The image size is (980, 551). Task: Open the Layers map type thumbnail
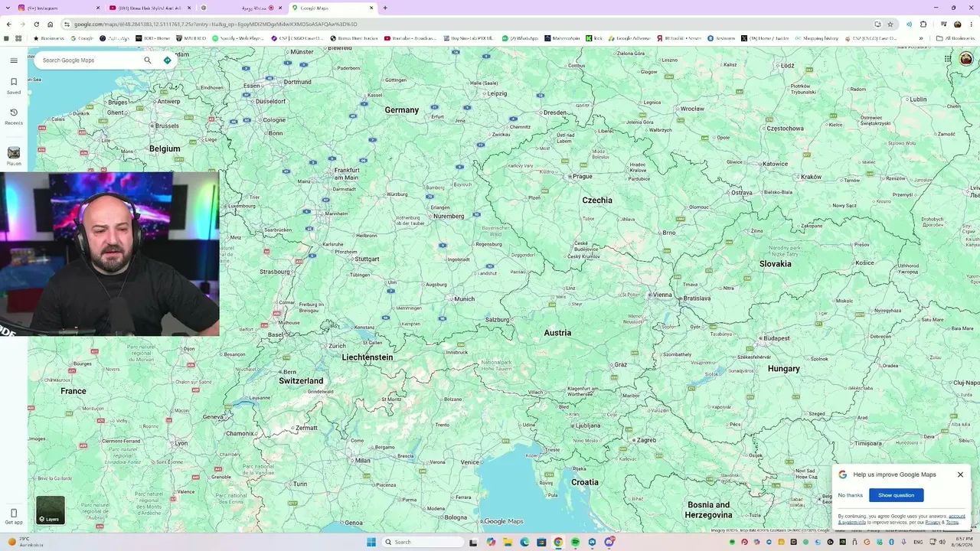[x=51, y=510]
